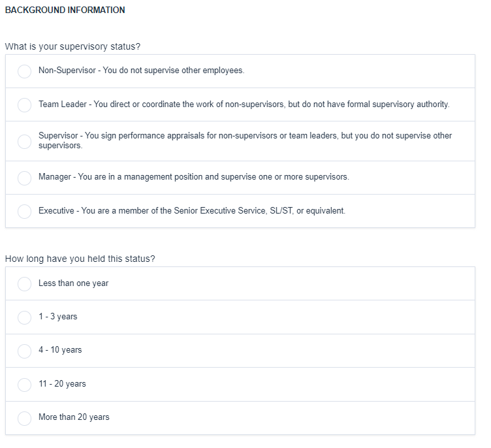Select the Non-Supervisor radio button
Viewport: 491px width, 448px height.
click(24, 71)
